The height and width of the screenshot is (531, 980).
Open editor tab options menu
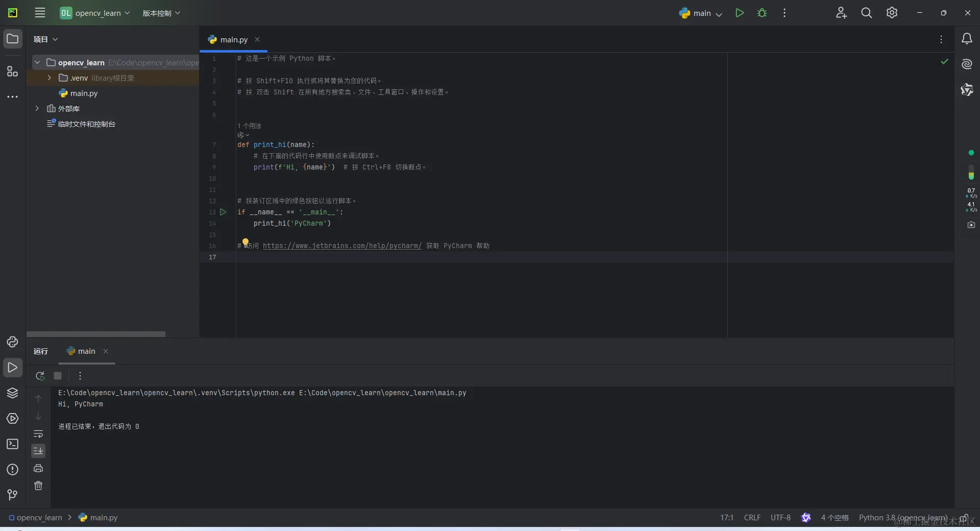point(941,39)
